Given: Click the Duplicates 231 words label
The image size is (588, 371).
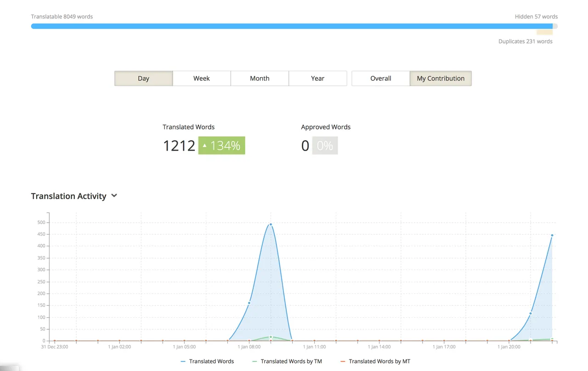Looking at the screenshot, I should [x=526, y=41].
